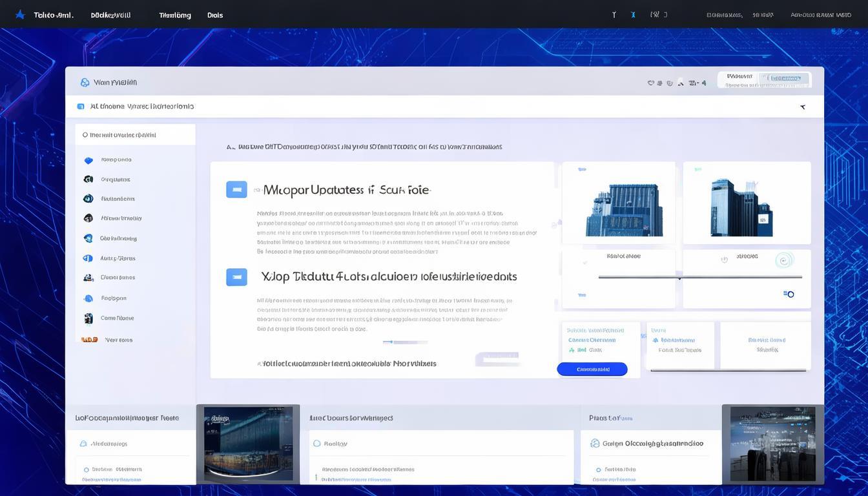The height and width of the screenshot is (496, 868).
Task: Click the blue gem icon in sidebar
Action: pos(88,160)
